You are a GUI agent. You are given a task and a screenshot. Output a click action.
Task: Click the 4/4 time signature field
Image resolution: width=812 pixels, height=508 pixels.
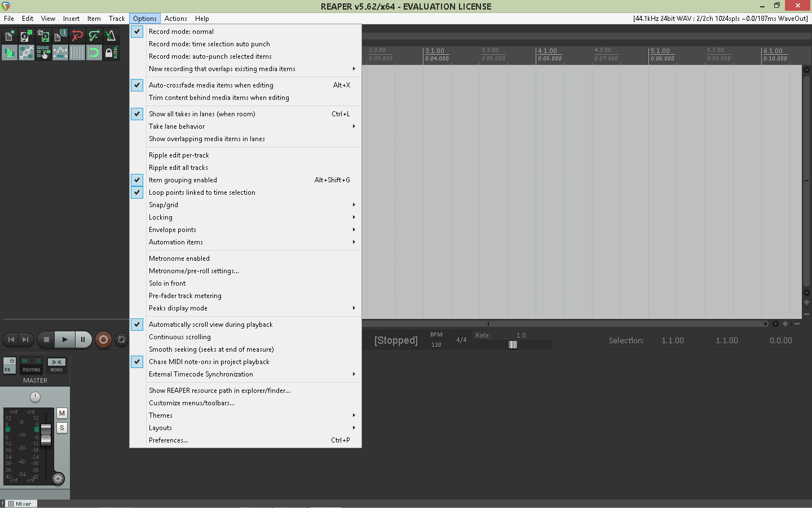461,340
